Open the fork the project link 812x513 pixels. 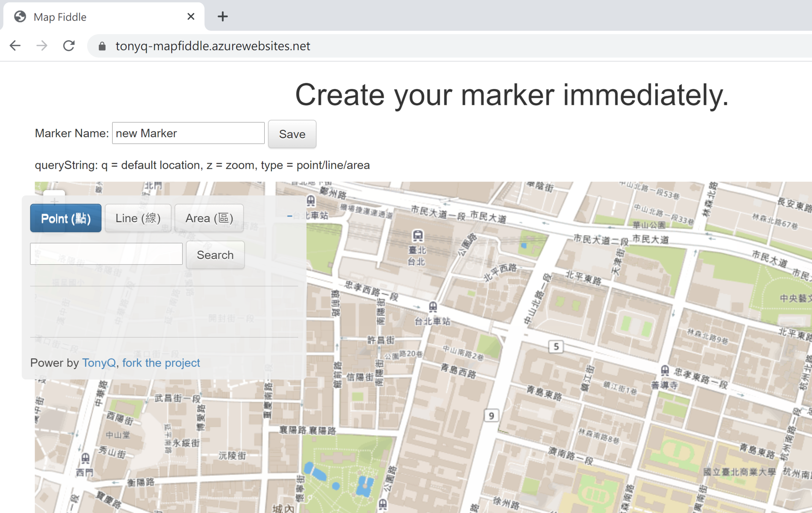161,363
